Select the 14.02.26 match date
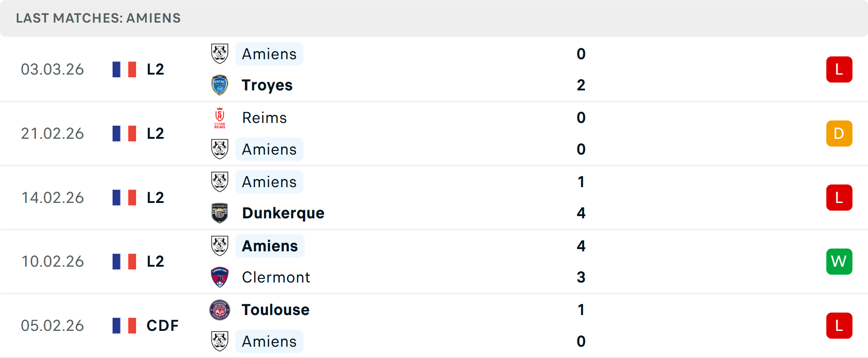 (52, 198)
